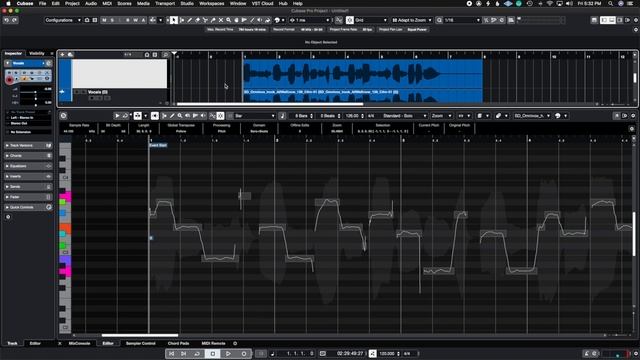640x360 pixels.
Task: Switch to the Visibility tab
Action: [37, 53]
